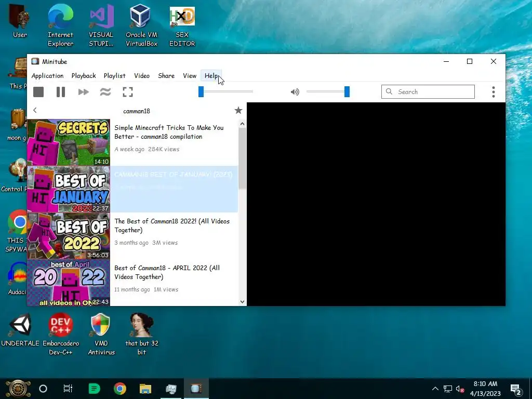Open Cortana circle on taskbar
The height and width of the screenshot is (399, 532).
(x=43, y=389)
